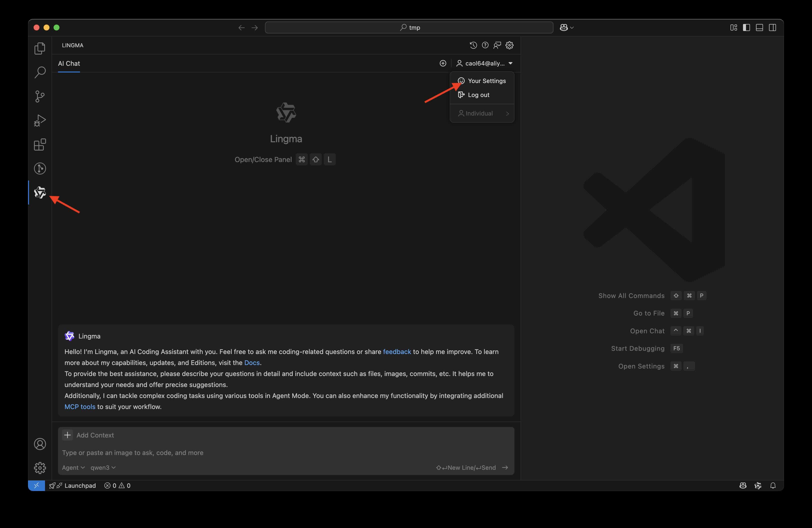Open the MCP tools link

tap(80, 406)
